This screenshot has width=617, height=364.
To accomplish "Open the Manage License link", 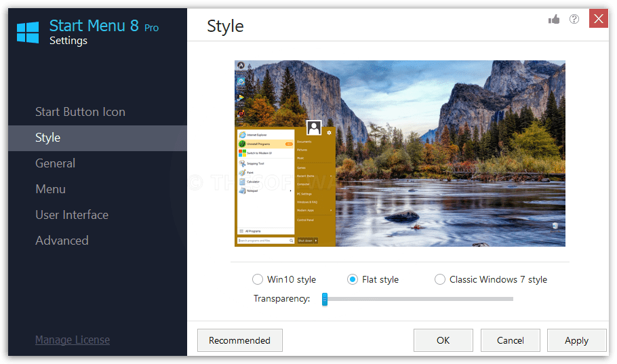I will click(x=73, y=340).
